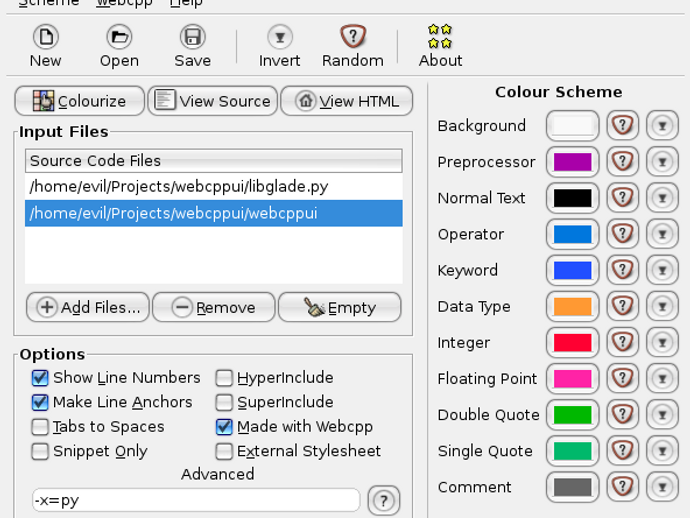
Task: Open the Help menu
Action: coord(186,3)
